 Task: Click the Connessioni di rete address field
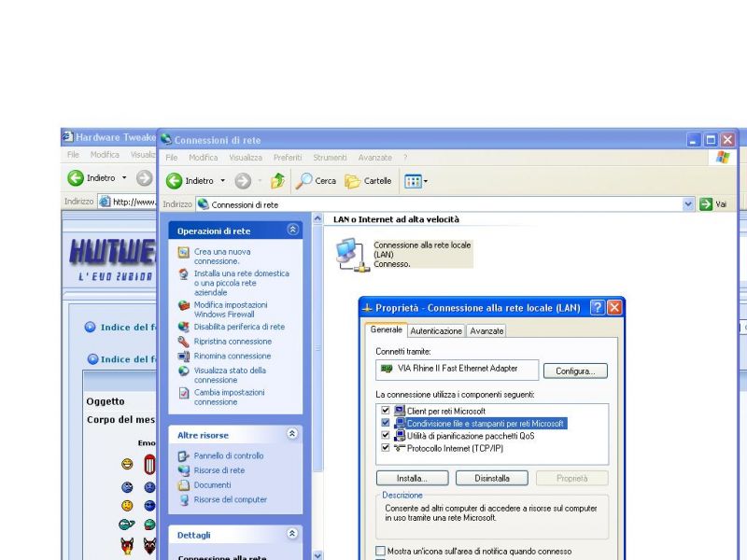point(445,204)
